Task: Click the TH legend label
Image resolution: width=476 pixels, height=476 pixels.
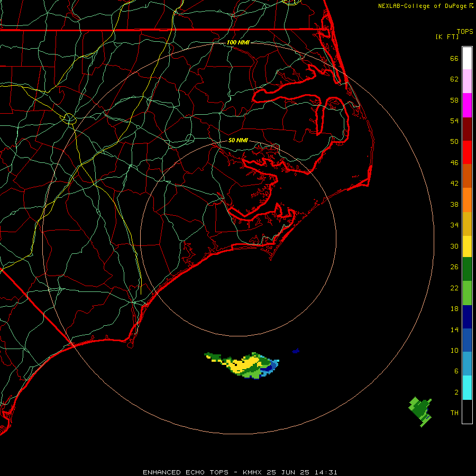Action: click(x=454, y=413)
